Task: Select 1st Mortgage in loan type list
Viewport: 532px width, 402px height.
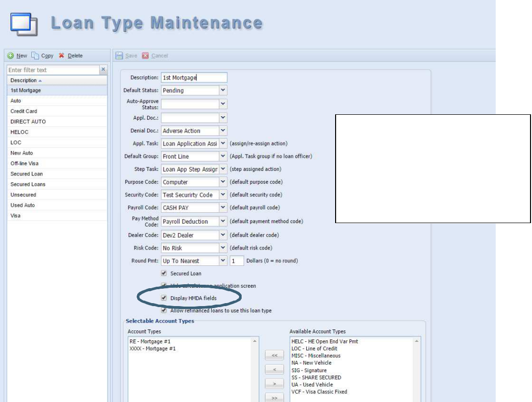Action: [x=57, y=90]
